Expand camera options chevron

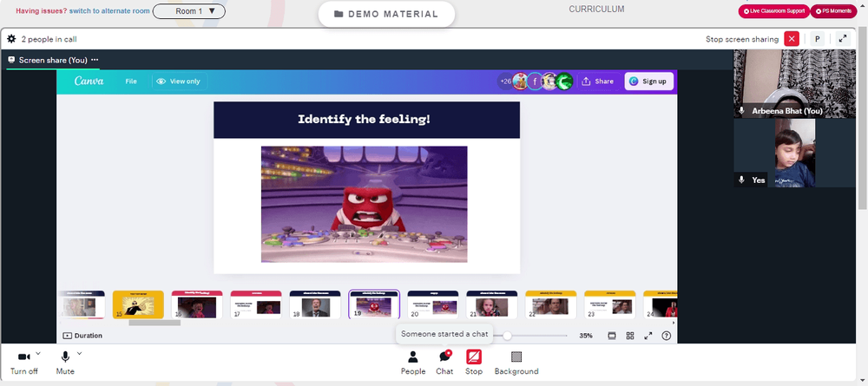38,353
